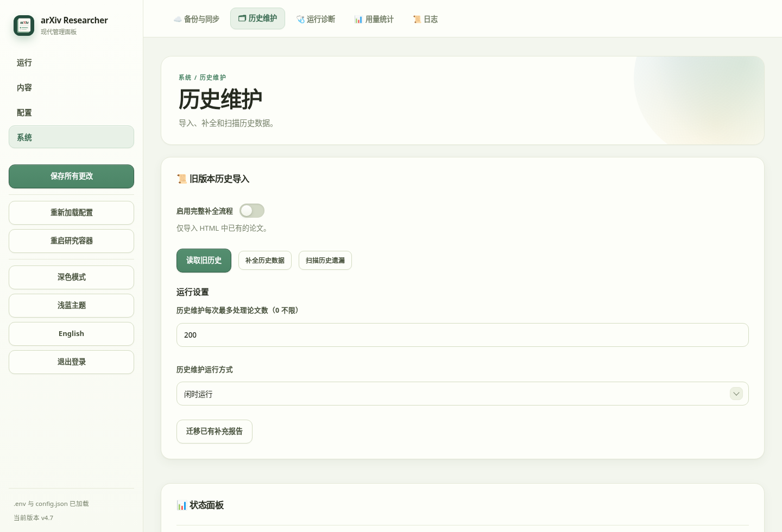
Task: Click the arXiv Researcher app logo icon
Action: 24,26
